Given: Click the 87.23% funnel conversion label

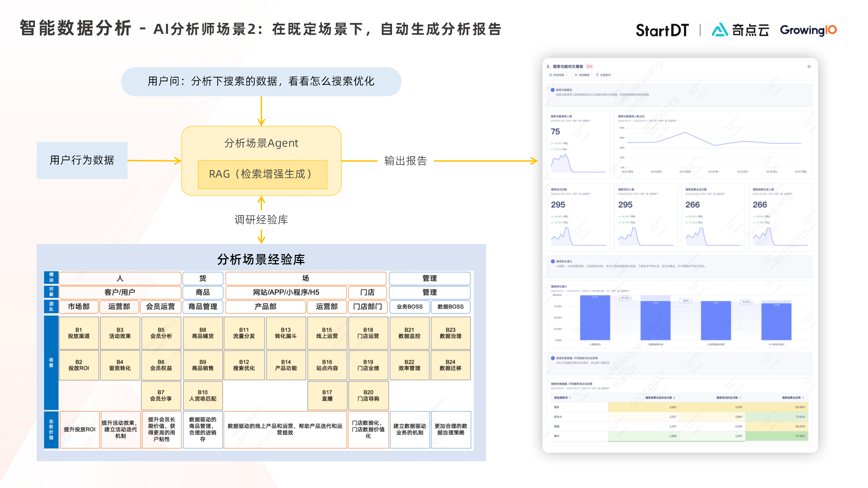Looking at the screenshot, I should pyautogui.click(x=625, y=298).
